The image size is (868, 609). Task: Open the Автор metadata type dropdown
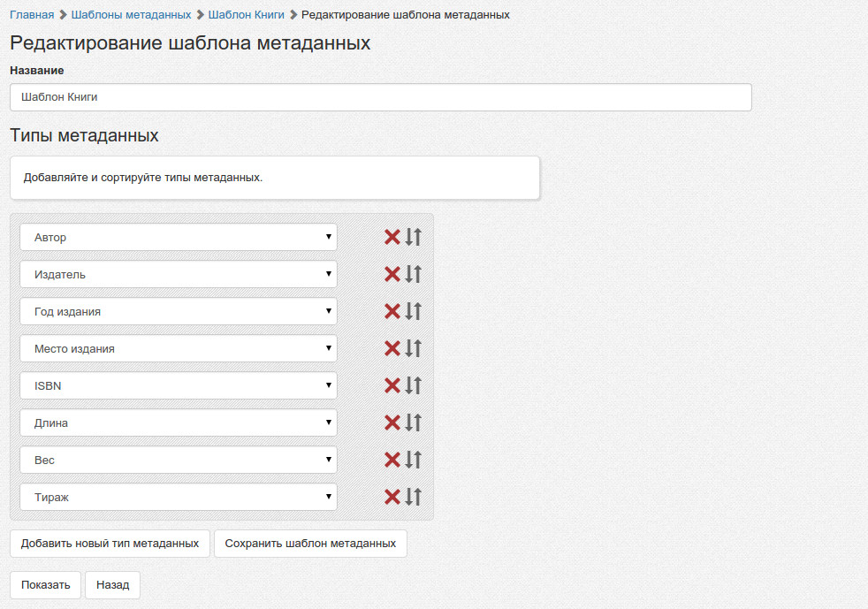pyautogui.click(x=178, y=237)
